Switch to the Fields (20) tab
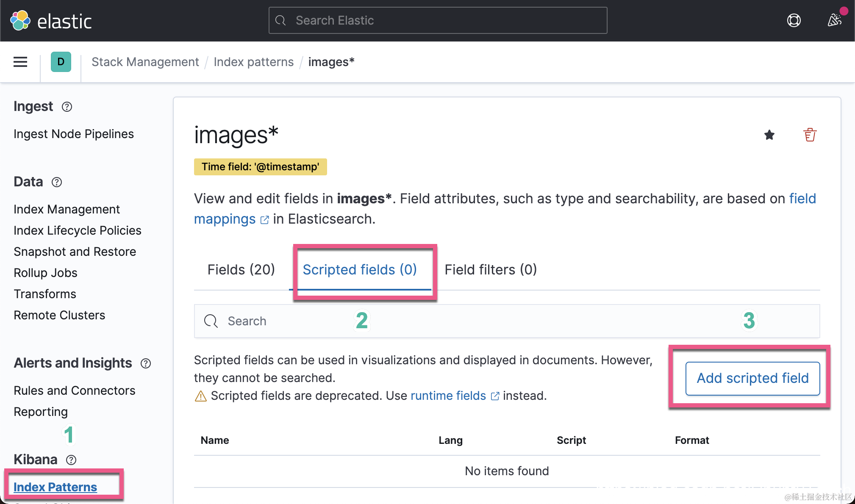This screenshot has height=504, width=855. point(241,270)
